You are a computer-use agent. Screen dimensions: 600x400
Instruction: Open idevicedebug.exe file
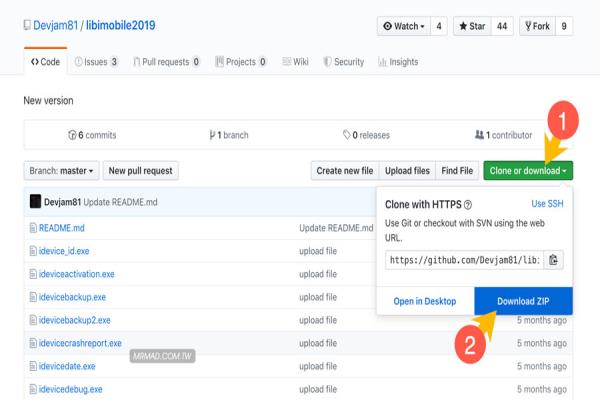(70, 389)
